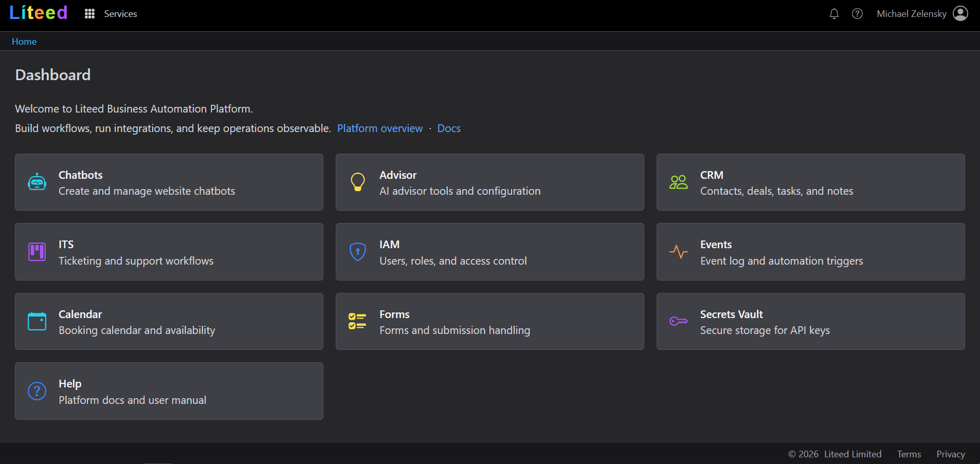This screenshot has width=980, height=464.
Task: Select the Chatbots robot icon
Action: click(x=37, y=182)
